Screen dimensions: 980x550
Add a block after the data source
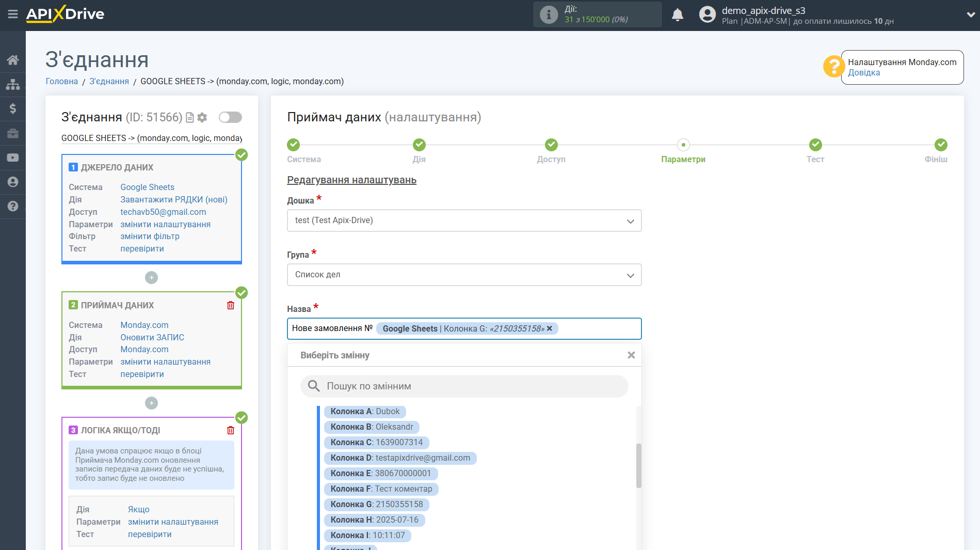tap(151, 278)
